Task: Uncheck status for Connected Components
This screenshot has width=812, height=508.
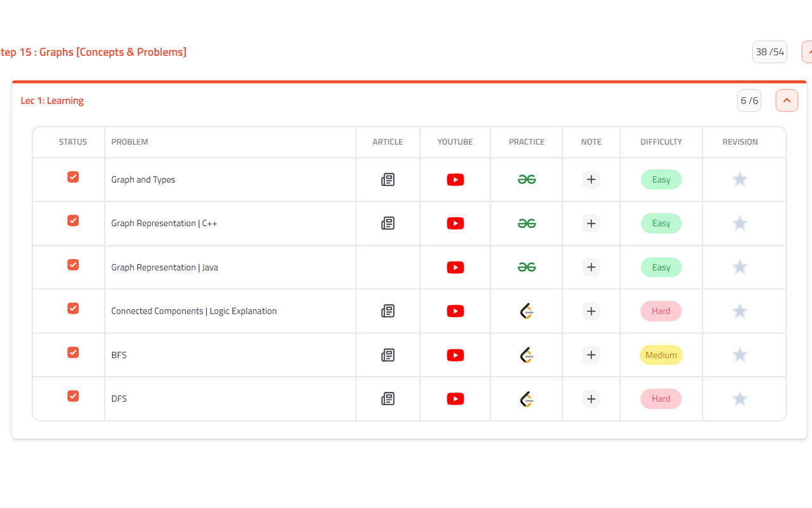Action: click(73, 308)
